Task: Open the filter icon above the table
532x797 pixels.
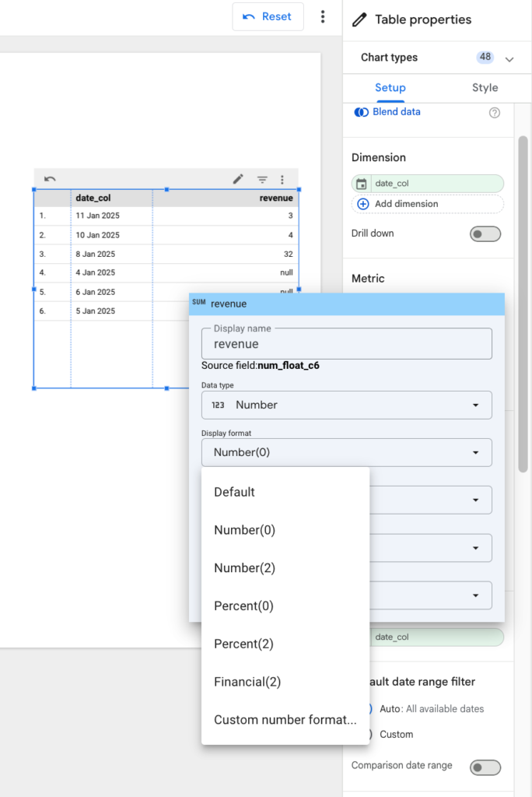Action: coord(262,179)
